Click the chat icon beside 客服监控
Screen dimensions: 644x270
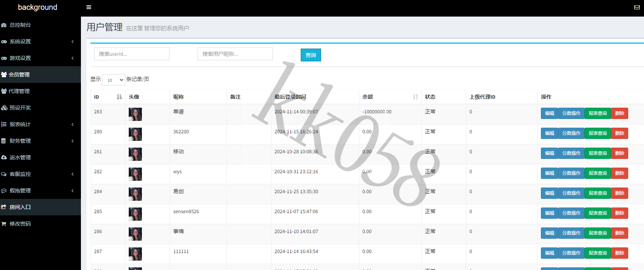tap(4, 174)
